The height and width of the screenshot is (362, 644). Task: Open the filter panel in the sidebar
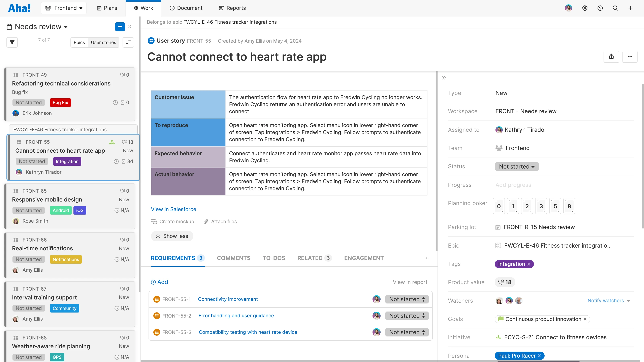pyautogui.click(x=12, y=42)
